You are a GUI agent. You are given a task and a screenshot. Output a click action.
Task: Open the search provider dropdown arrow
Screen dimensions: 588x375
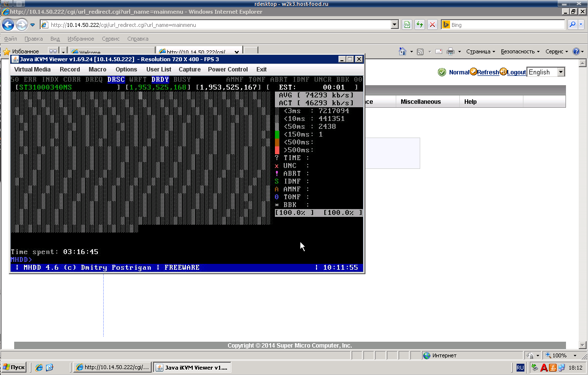(581, 24)
